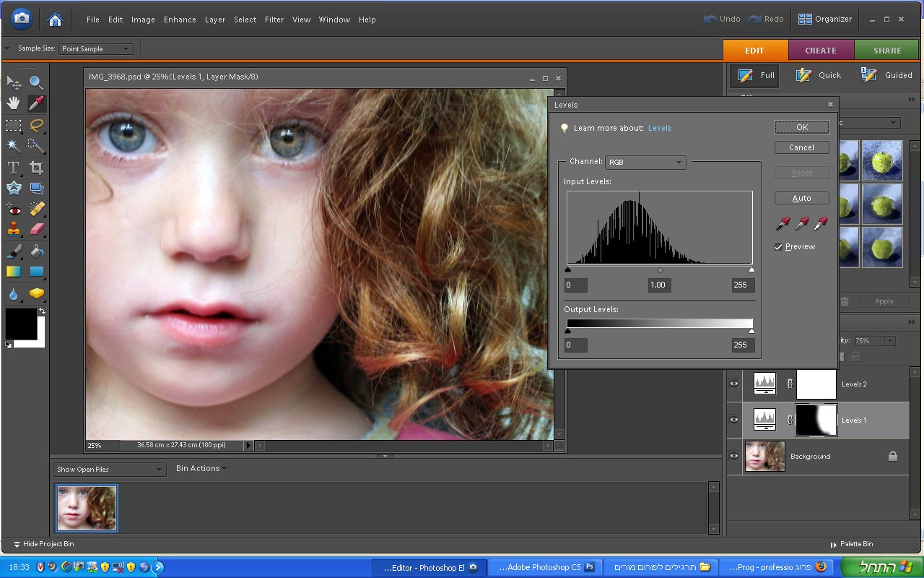This screenshot has width=924, height=578.
Task: Pick the Crop tool
Action: 36,168
